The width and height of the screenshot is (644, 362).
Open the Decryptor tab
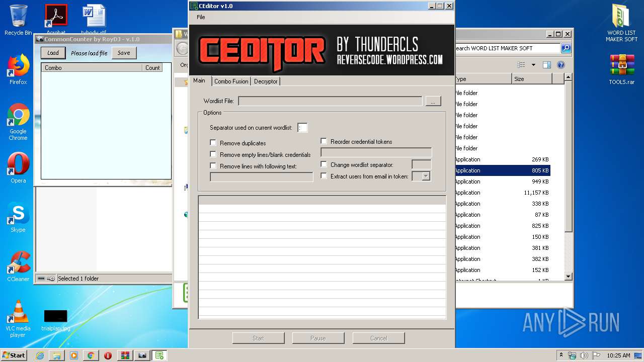(266, 81)
